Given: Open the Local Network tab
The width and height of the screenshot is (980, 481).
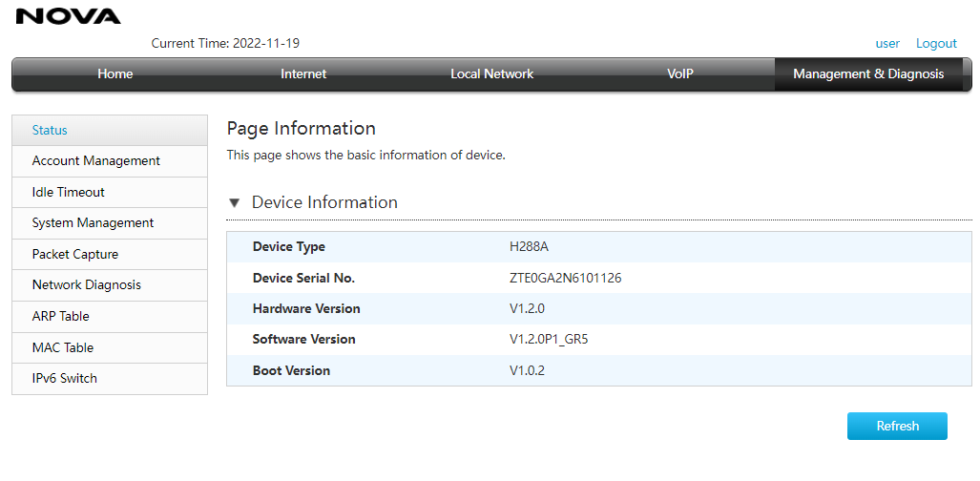Looking at the screenshot, I should (491, 73).
